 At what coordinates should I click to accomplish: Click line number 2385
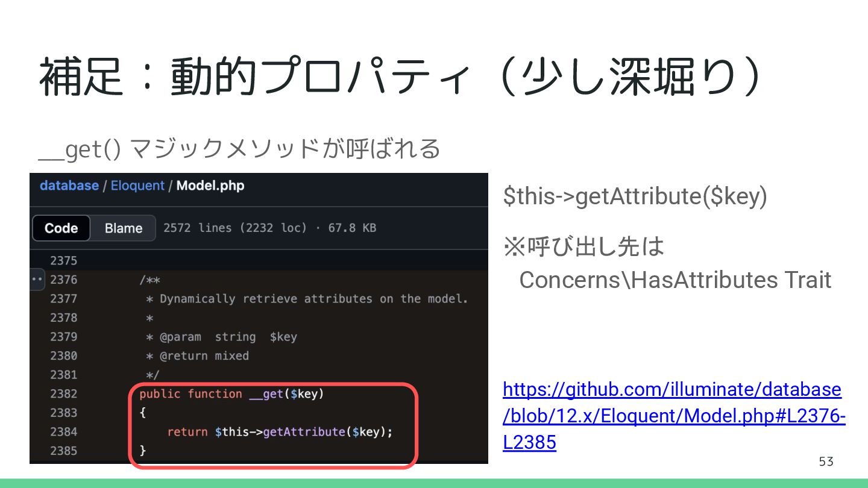[x=64, y=451]
